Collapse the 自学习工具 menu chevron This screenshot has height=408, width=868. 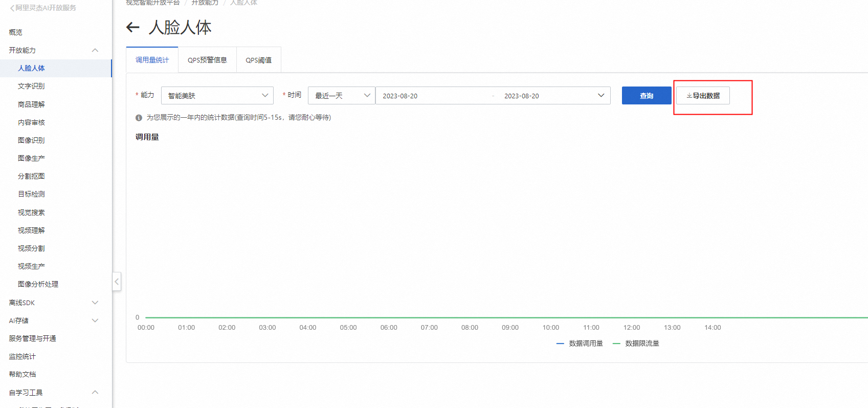point(95,392)
